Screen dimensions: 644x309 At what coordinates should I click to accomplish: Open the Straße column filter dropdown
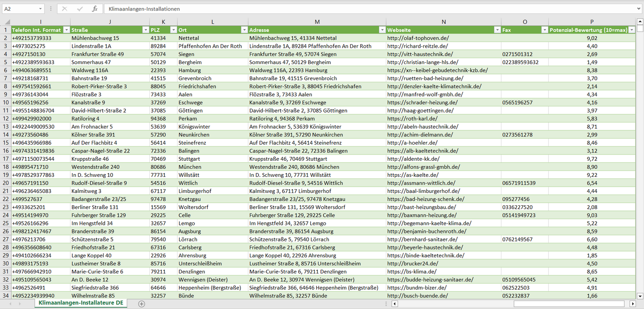click(x=145, y=30)
